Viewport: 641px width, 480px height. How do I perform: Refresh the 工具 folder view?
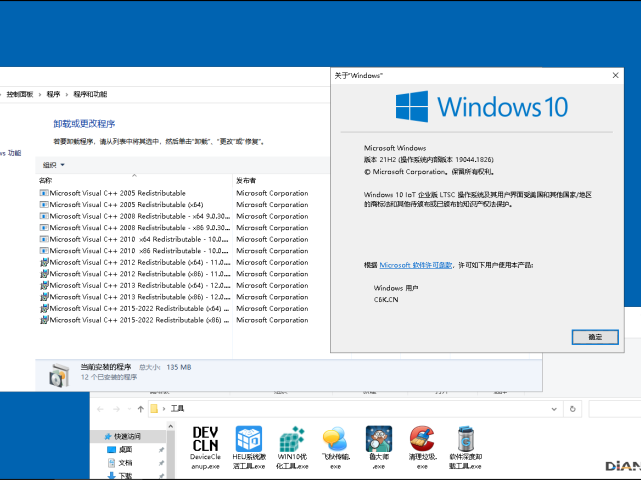[x=572, y=409]
